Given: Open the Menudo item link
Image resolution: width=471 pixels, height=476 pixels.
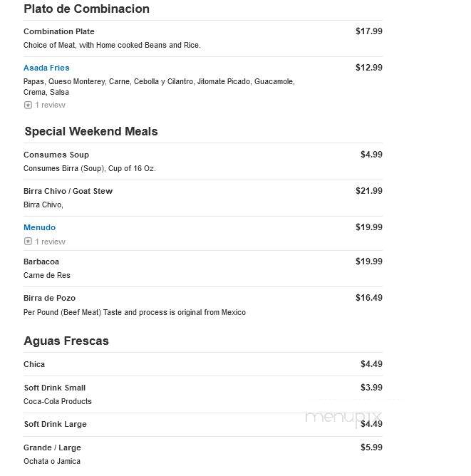Looking at the screenshot, I should tap(39, 227).
